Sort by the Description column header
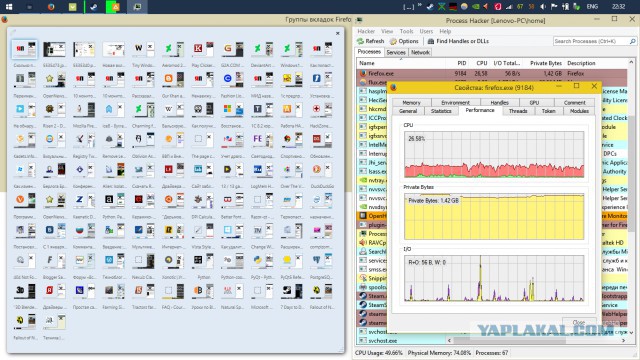The image size is (640, 360). coord(596,63)
